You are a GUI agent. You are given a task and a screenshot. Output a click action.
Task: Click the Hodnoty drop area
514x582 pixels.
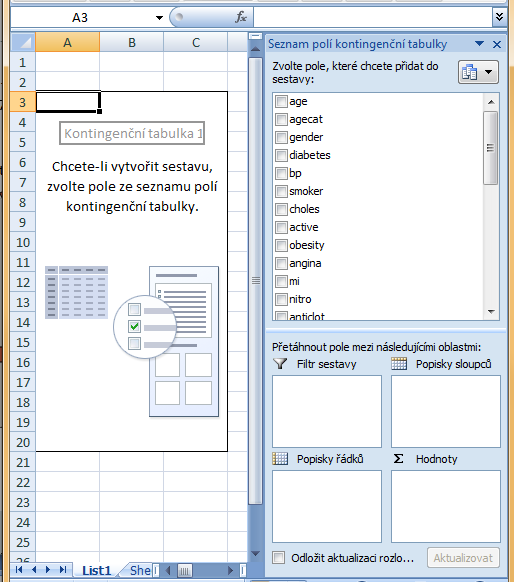(x=446, y=506)
